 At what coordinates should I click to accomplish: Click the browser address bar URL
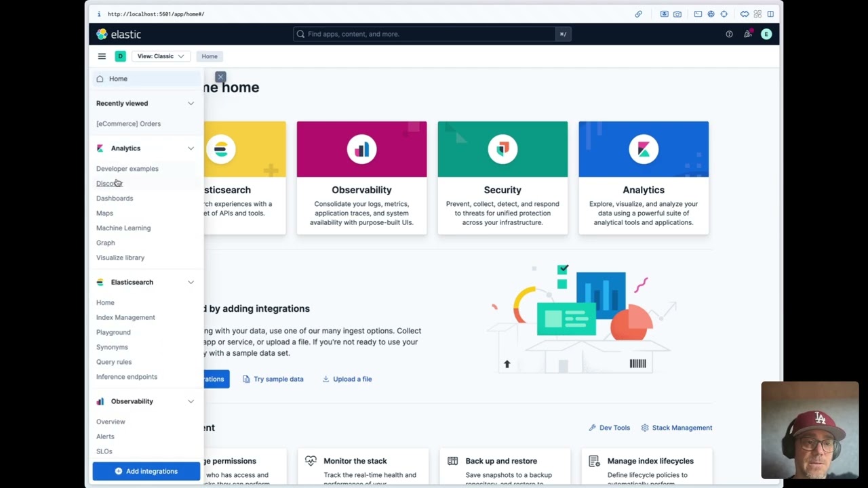156,14
